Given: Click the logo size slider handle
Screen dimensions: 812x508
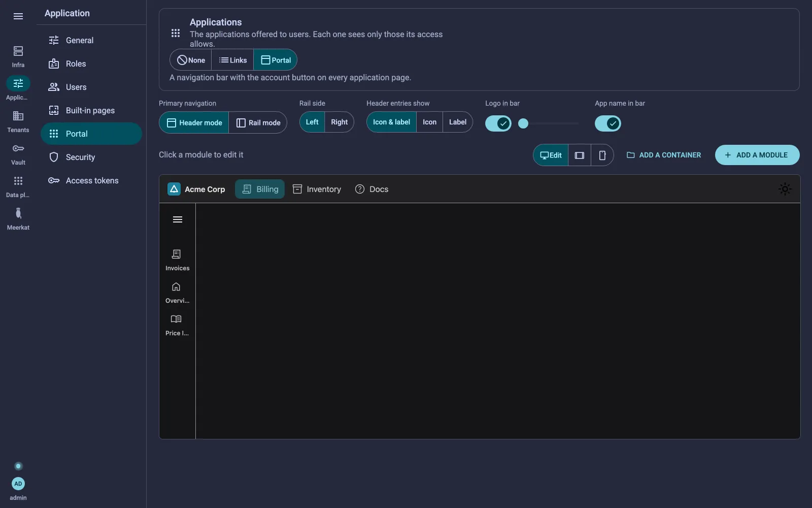Looking at the screenshot, I should click(x=523, y=123).
